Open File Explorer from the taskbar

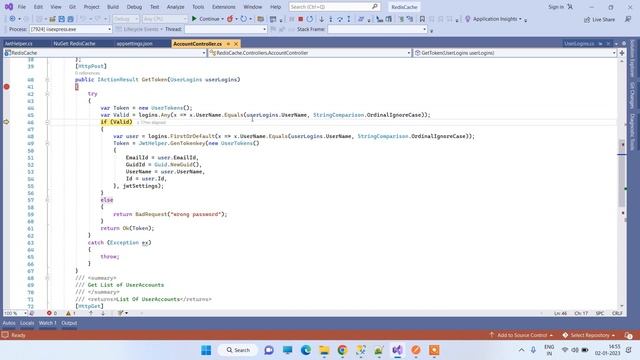tap(324, 350)
